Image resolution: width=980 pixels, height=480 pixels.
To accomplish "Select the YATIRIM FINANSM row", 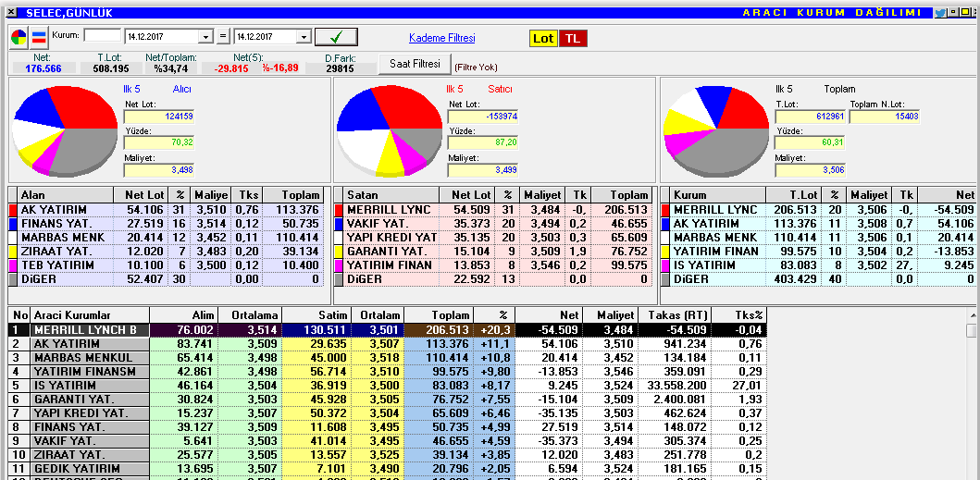I will (387, 371).
